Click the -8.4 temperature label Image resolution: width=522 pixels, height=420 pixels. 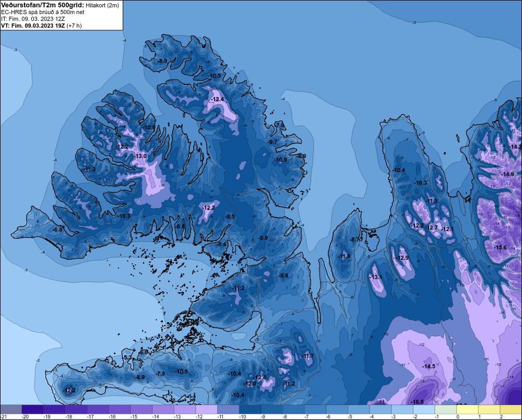221,244
